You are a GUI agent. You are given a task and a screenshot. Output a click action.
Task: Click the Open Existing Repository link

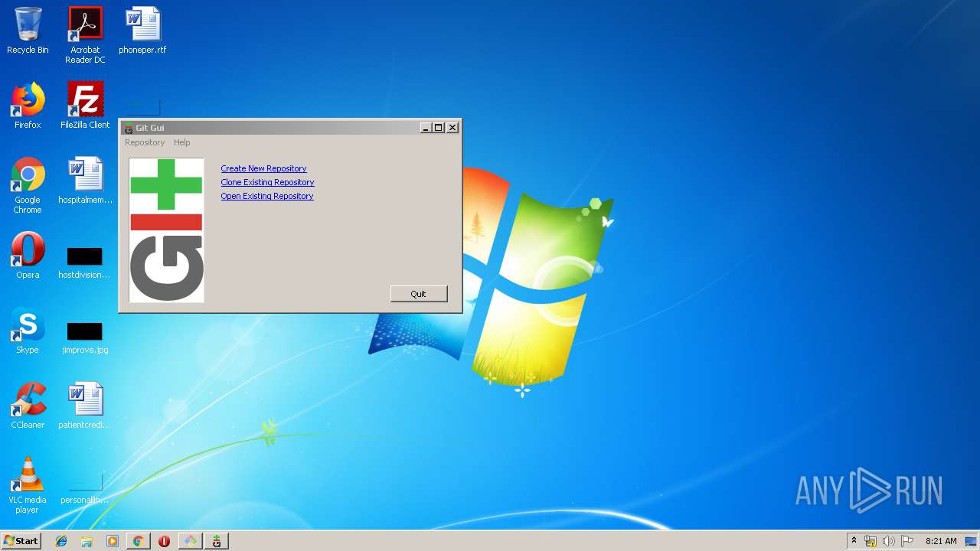coord(266,196)
